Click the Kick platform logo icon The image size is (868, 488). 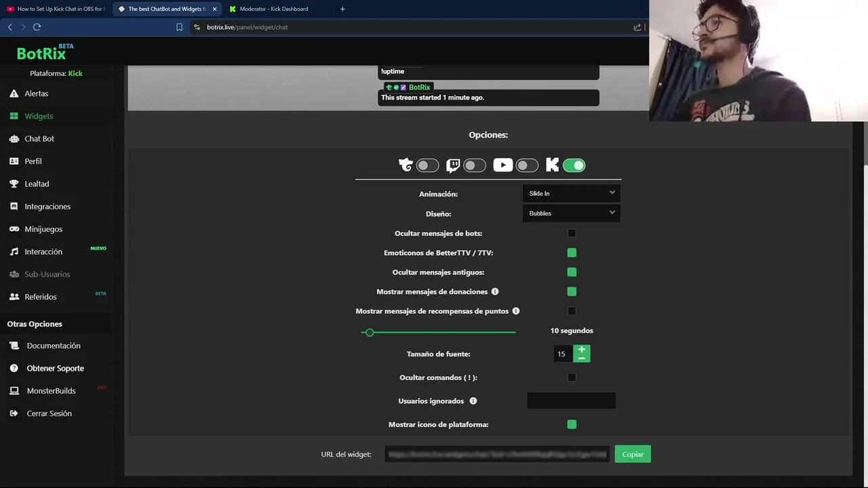pyautogui.click(x=553, y=165)
